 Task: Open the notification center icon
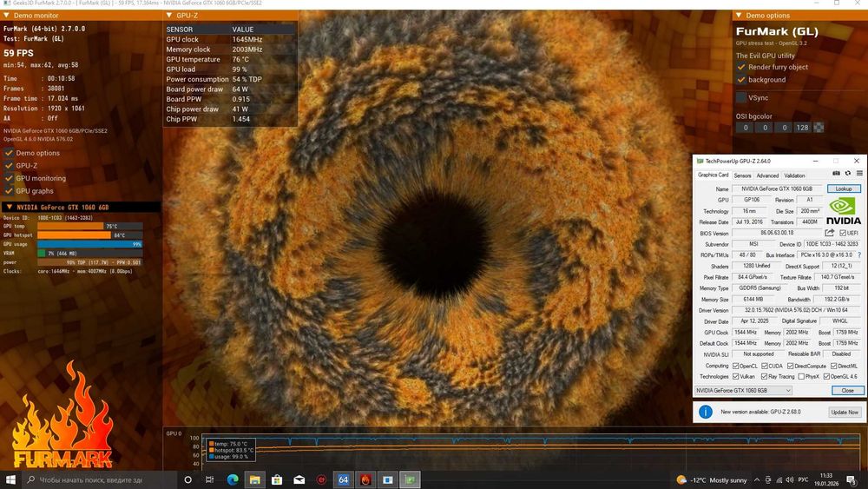pos(852,480)
